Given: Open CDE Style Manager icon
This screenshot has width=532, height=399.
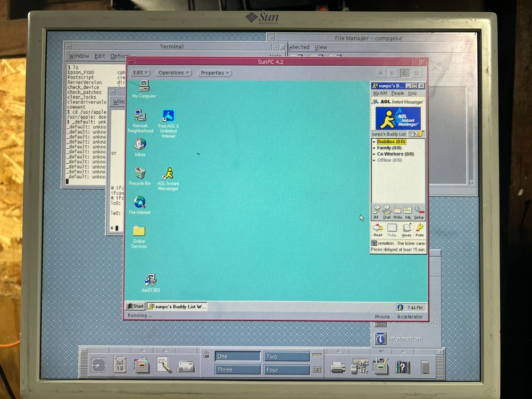Looking at the screenshot, I should [x=359, y=366].
